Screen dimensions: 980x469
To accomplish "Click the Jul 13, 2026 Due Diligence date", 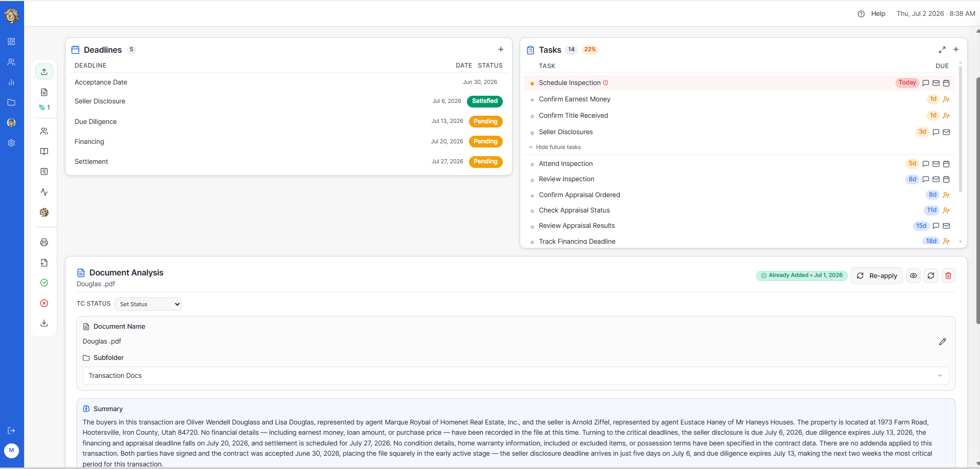I will coord(447,121).
